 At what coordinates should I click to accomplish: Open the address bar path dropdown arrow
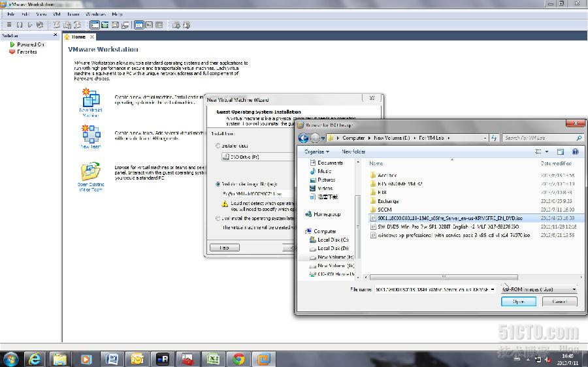click(485, 138)
